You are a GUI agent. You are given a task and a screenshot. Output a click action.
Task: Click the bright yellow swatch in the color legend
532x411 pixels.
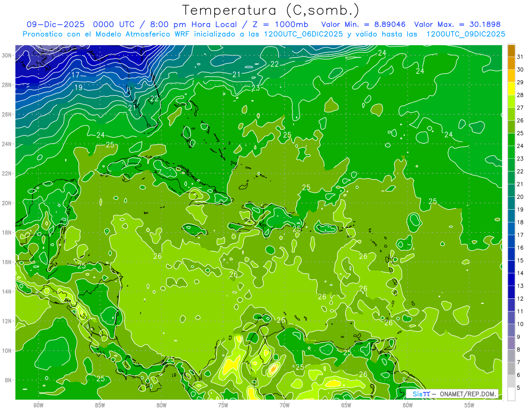coord(511,89)
